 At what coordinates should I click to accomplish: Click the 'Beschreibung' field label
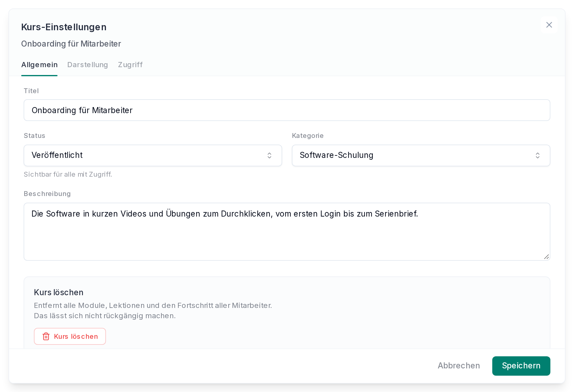coord(47,194)
